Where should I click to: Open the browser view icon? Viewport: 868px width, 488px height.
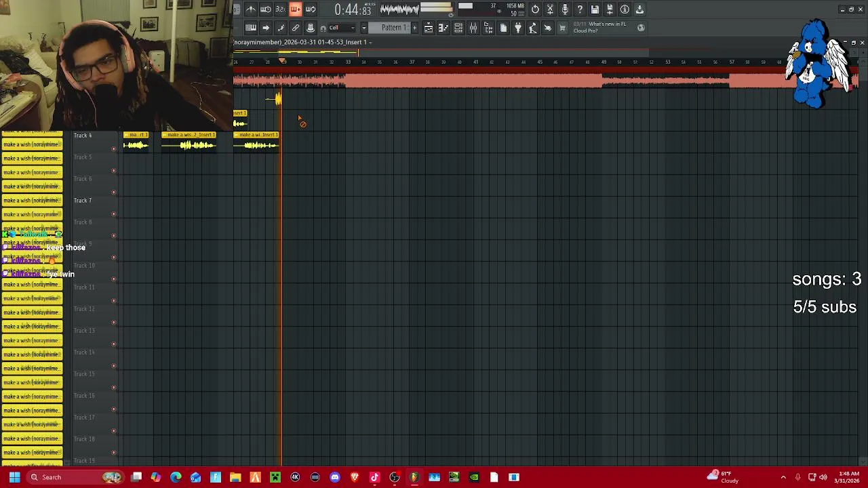tap(488, 28)
